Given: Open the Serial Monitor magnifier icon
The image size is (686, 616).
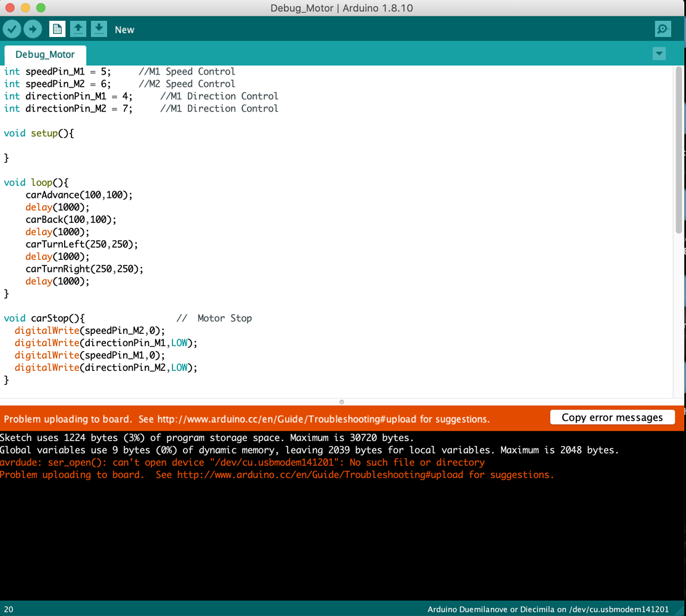Looking at the screenshot, I should click(x=663, y=29).
